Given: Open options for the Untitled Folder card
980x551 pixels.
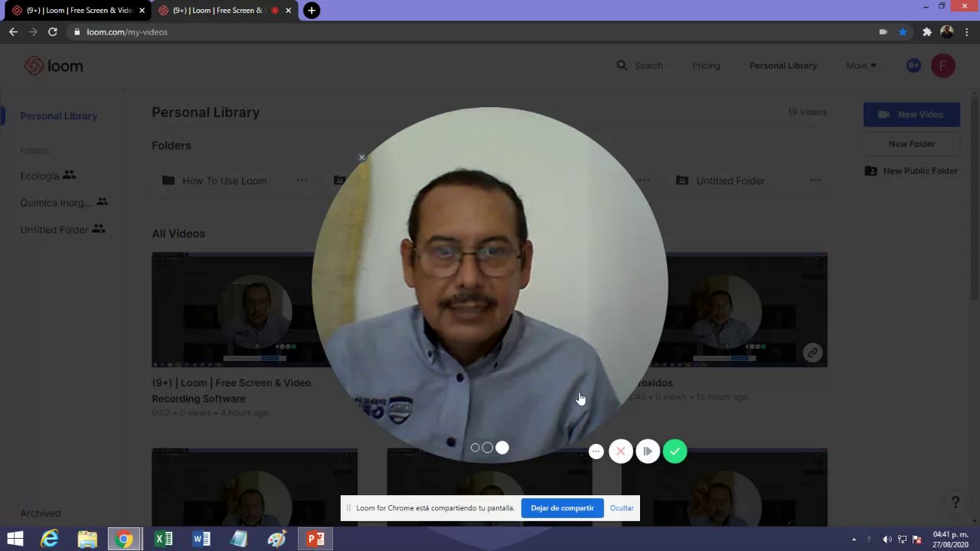Looking at the screenshot, I should 815,181.
